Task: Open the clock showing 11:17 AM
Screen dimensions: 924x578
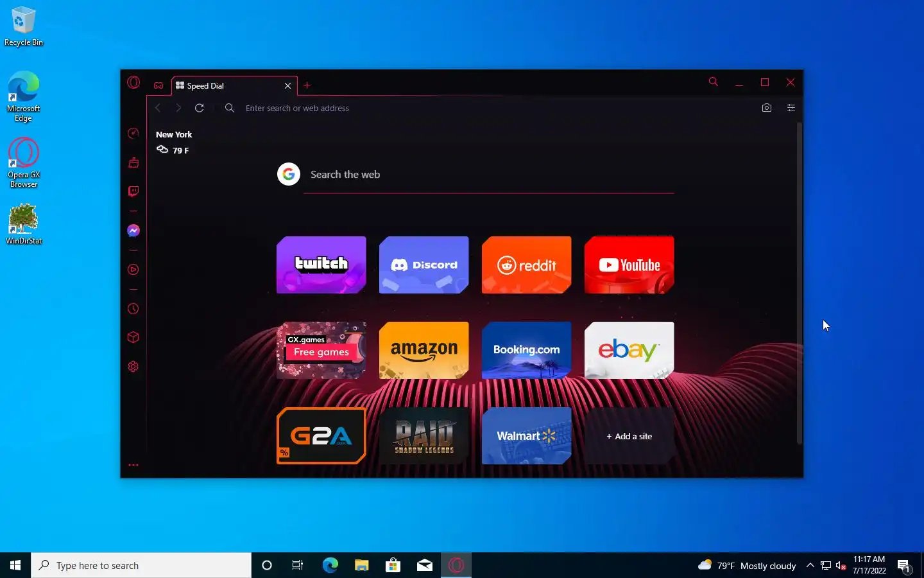Action: (869, 565)
